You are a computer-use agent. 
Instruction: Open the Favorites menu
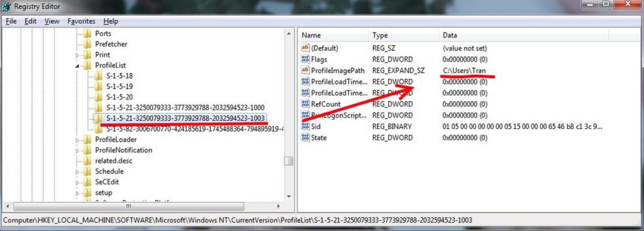(81, 21)
